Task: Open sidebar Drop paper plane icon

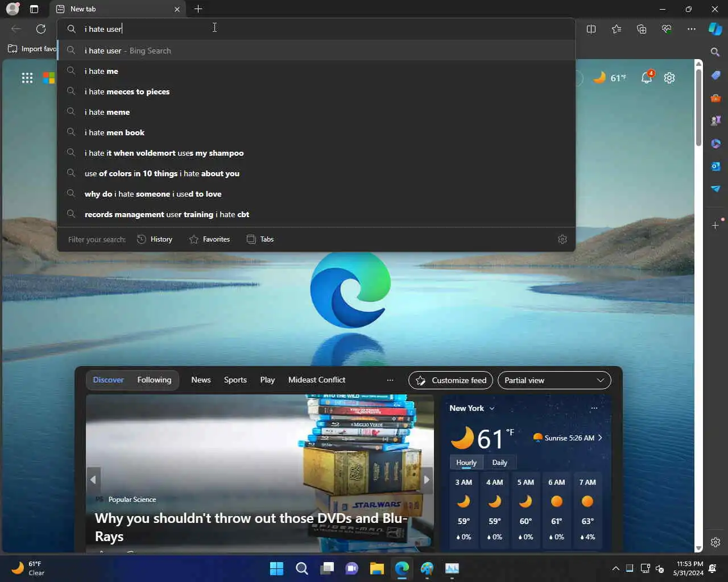Action: click(715, 189)
